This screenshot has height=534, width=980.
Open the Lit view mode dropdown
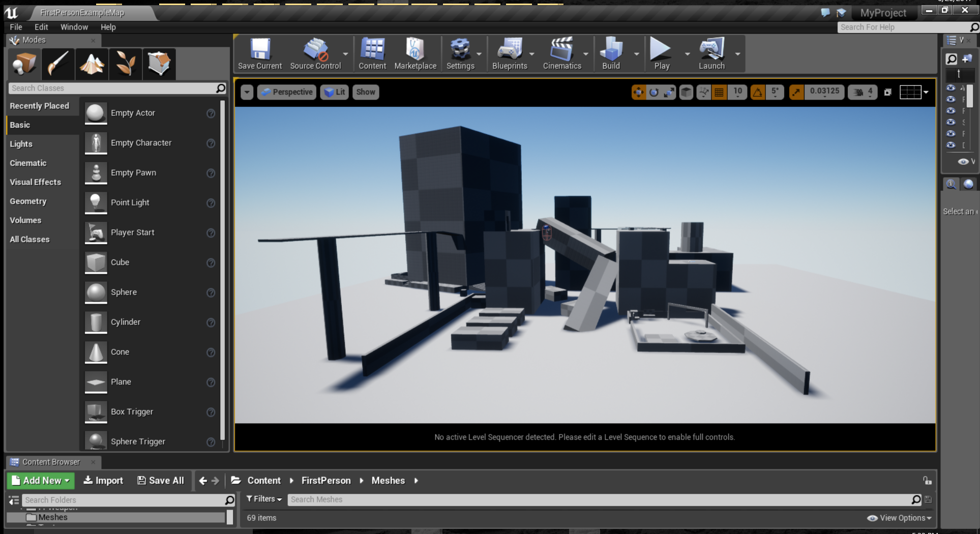click(x=335, y=92)
